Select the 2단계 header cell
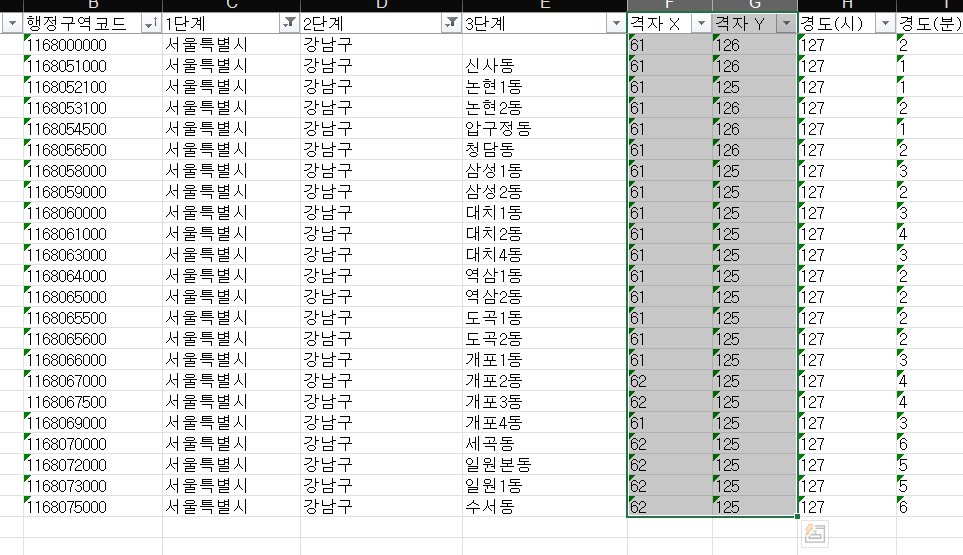 pos(381,23)
